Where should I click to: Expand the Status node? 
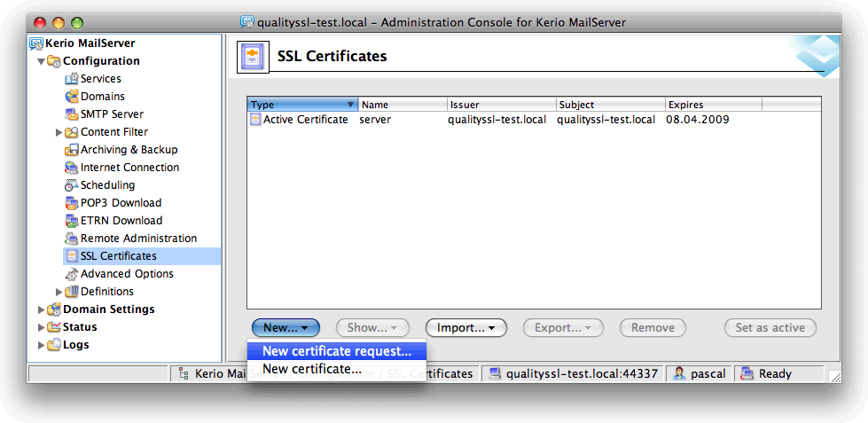42,327
